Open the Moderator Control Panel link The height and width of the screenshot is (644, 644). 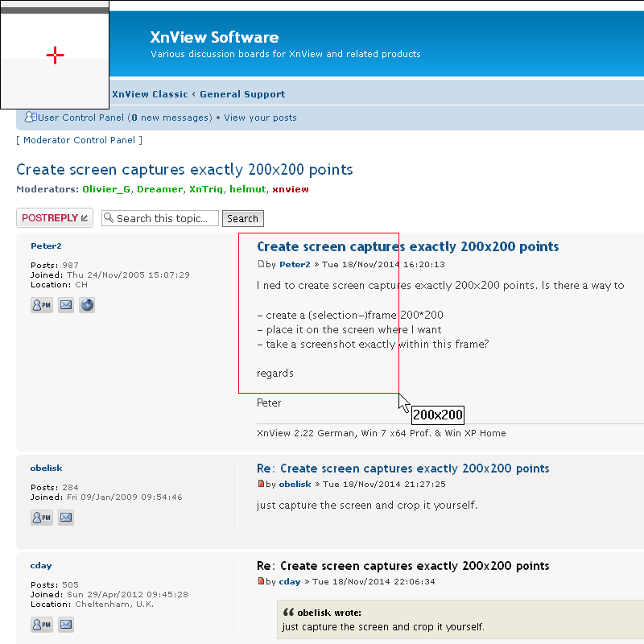coord(79,140)
